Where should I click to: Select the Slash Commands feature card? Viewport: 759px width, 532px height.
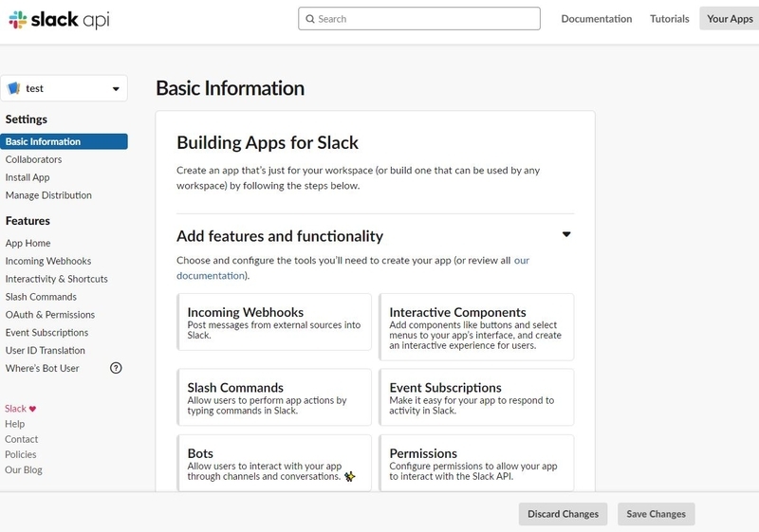(274, 397)
